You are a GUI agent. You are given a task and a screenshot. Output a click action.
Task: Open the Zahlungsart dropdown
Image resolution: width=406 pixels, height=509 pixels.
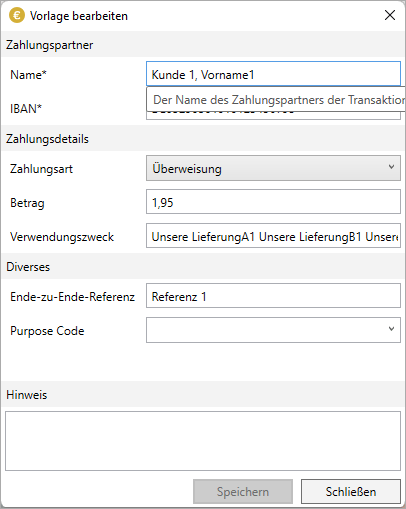[273, 168]
